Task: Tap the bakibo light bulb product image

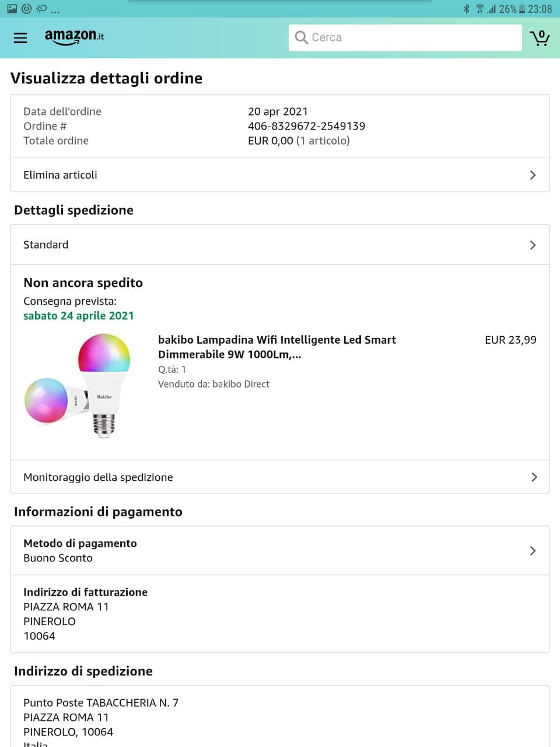Action: pos(78,385)
